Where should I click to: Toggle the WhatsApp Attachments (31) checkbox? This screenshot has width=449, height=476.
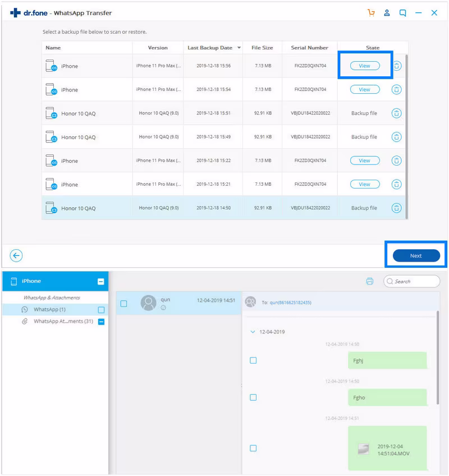[101, 322]
